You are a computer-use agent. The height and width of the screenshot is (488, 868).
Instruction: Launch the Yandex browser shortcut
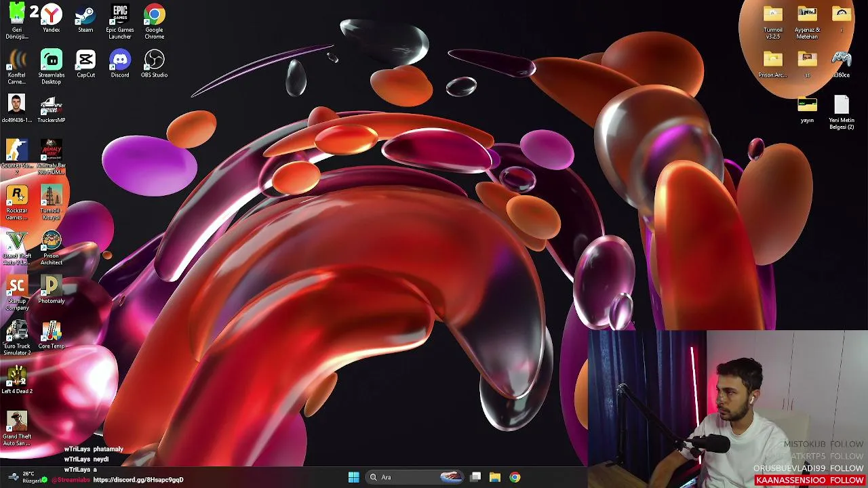(x=52, y=18)
